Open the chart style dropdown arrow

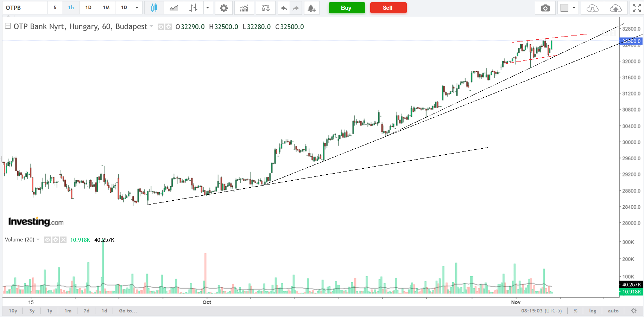pos(208,8)
